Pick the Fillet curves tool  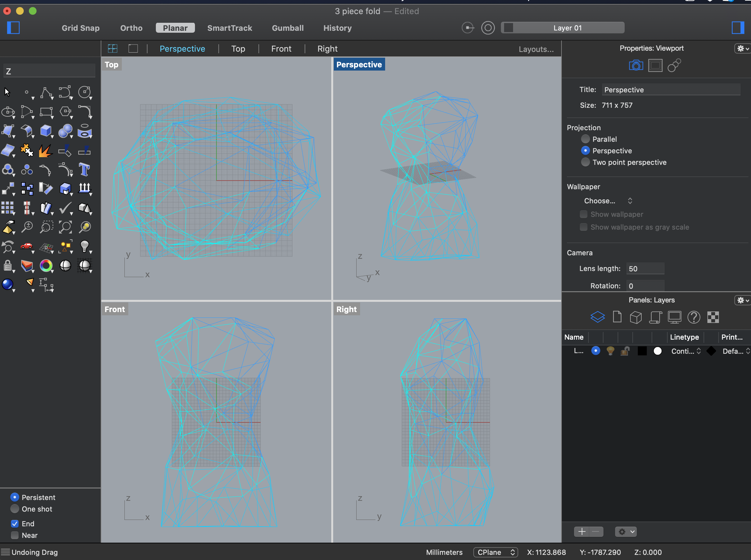click(84, 112)
